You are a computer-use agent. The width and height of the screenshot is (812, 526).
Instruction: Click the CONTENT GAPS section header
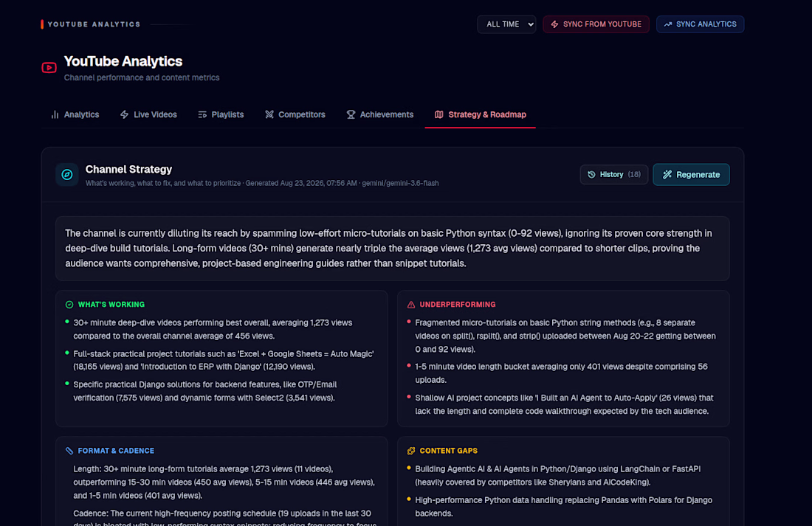[x=449, y=451]
